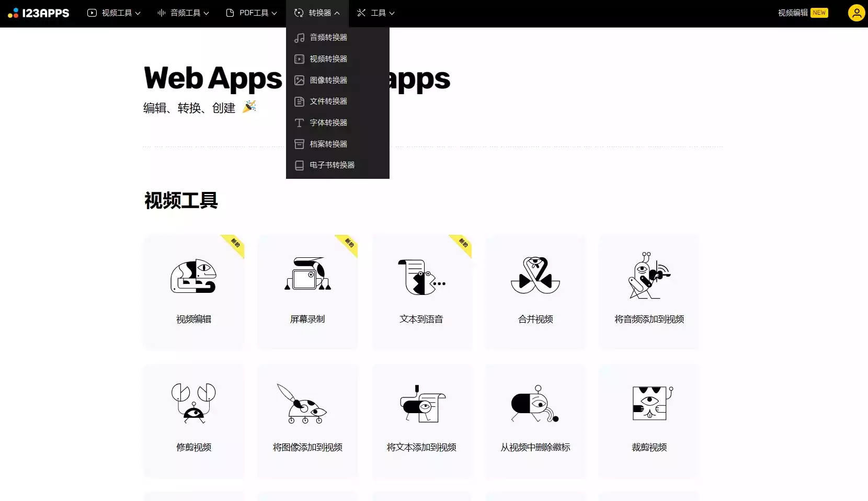Click the 视频编辑 chameleon illustration icon

tap(193, 276)
